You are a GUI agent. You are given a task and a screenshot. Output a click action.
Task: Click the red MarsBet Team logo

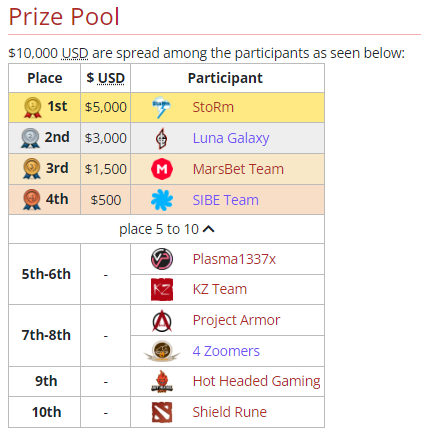[162, 169]
